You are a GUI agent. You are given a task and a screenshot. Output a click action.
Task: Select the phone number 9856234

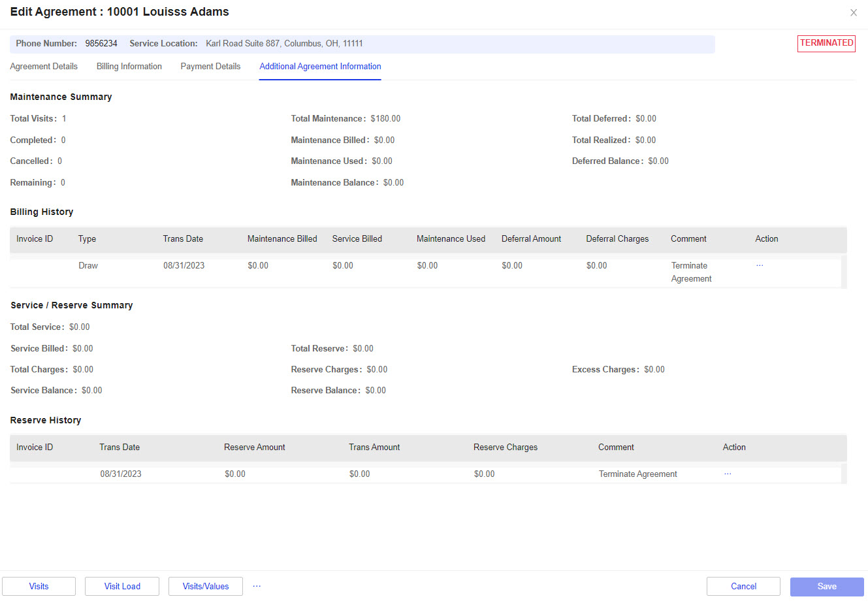pyautogui.click(x=101, y=43)
